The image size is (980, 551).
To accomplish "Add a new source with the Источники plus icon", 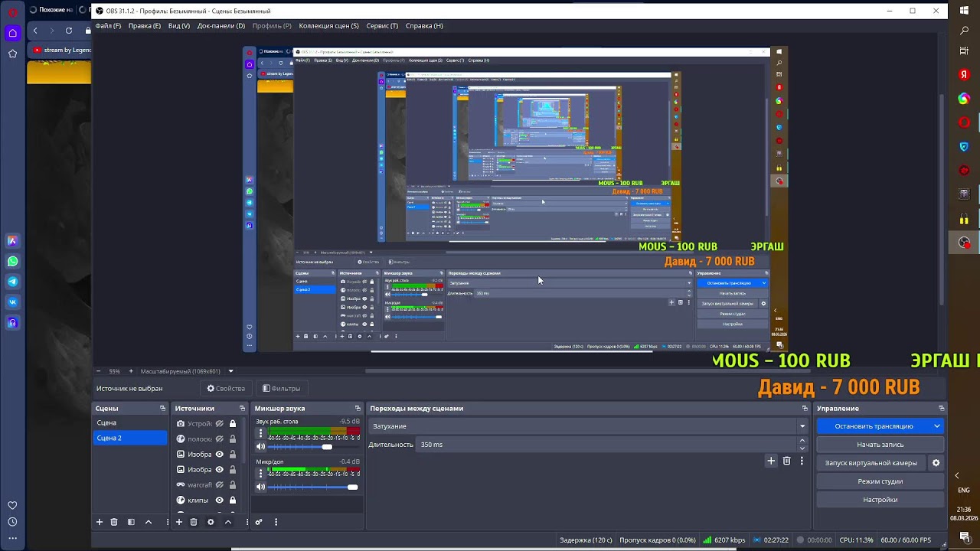I will pos(178,522).
